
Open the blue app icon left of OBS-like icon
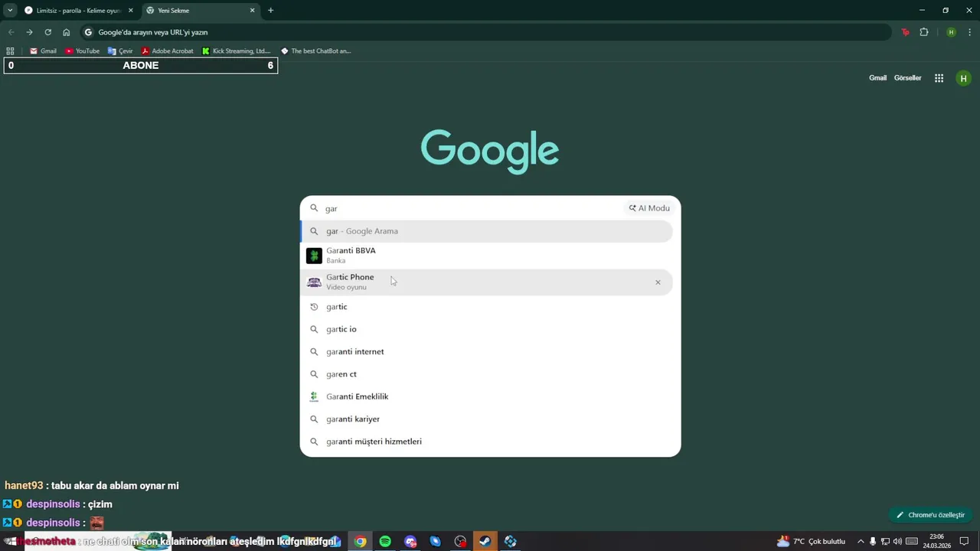(435, 541)
